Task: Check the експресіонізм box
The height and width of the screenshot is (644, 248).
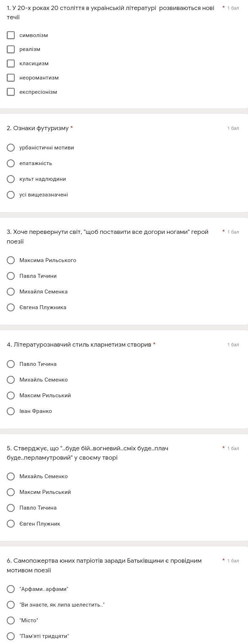Action: (11, 92)
